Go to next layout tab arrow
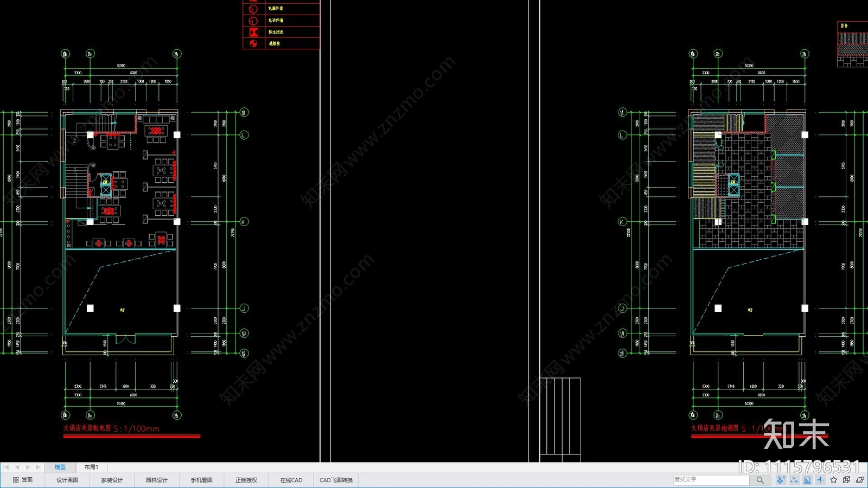Screen dimensions: 868x488 [x=28, y=467]
